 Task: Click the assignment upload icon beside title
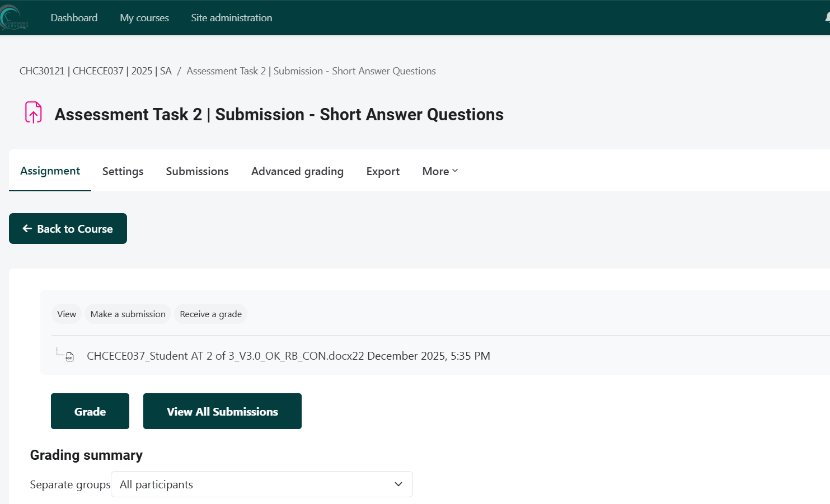tap(34, 112)
